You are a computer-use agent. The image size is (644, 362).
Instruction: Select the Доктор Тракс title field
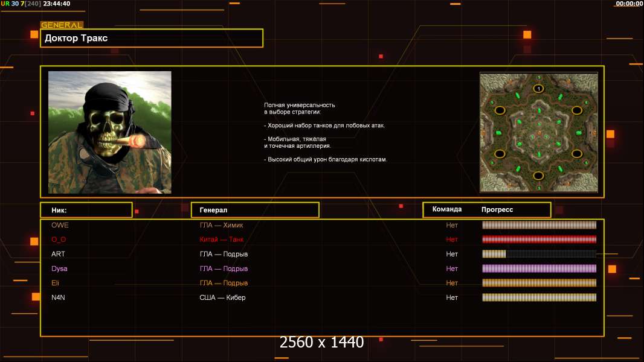[152, 38]
